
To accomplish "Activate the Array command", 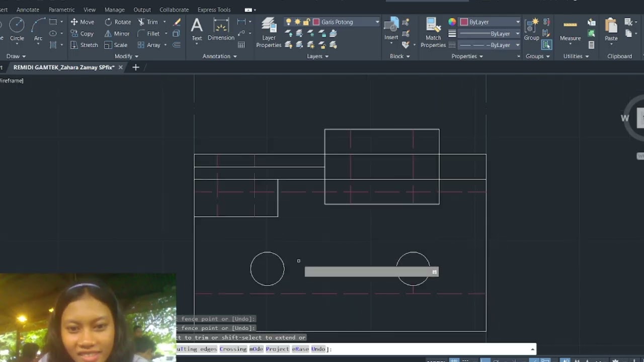I will pos(149,45).
